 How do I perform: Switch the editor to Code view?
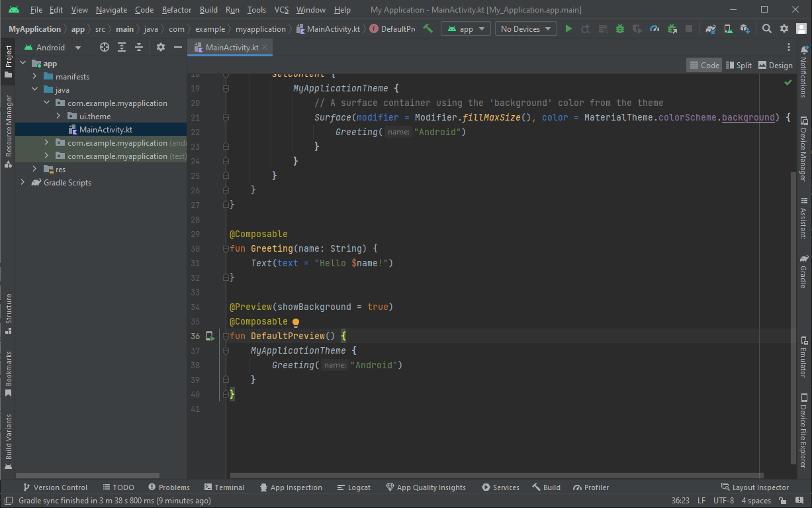pyautogui.click(x=704, y=65)
